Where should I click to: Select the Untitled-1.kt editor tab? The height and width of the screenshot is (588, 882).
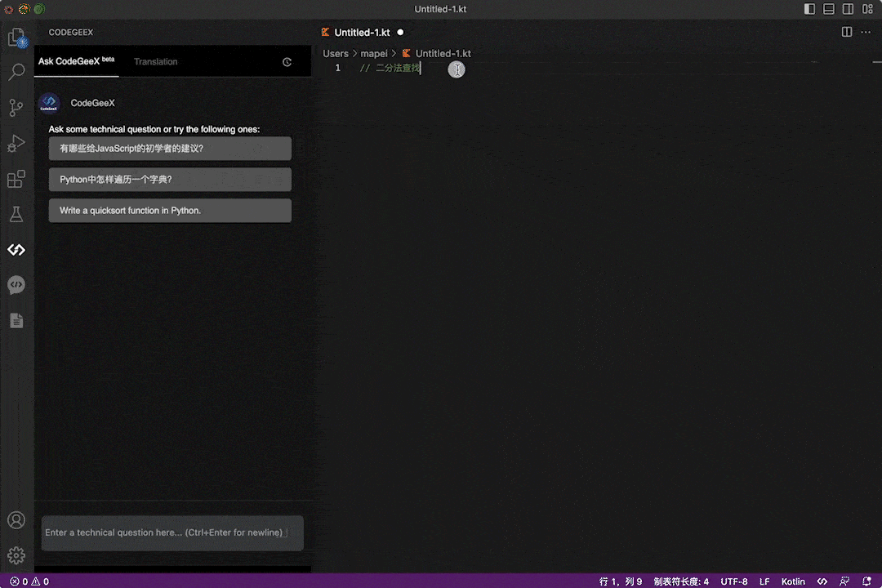pos(362,33)
